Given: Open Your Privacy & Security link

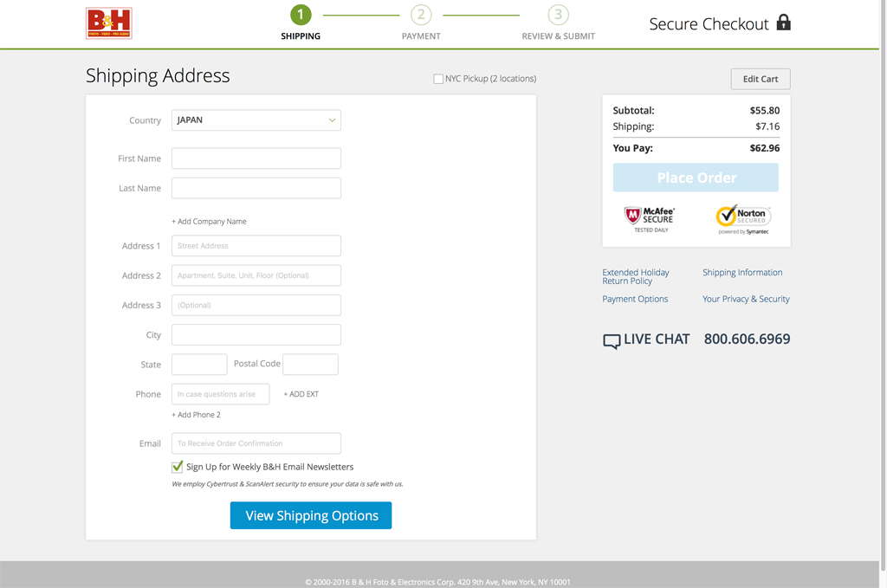Looking at the screenshot, I should click(746, 299).
